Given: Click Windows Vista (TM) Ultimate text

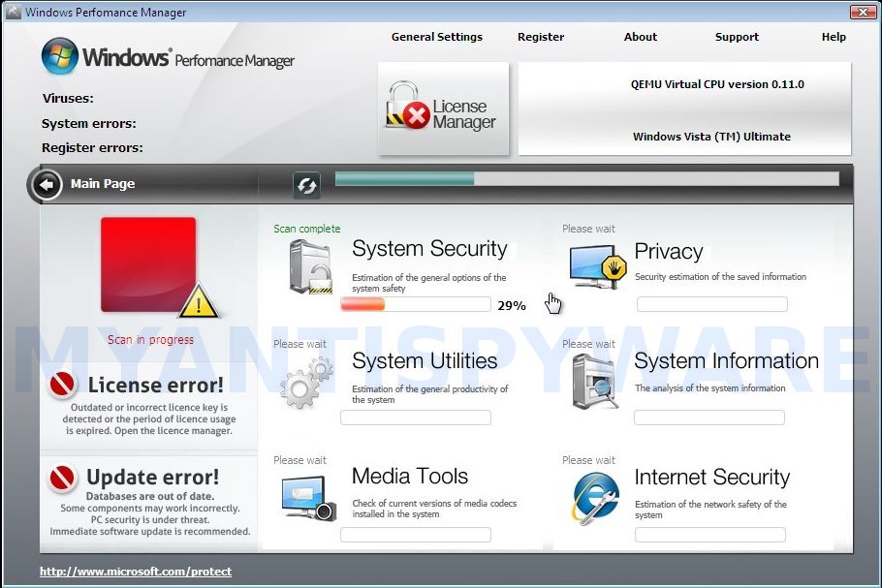Looking at the screenshot, I should click(711, 137).
